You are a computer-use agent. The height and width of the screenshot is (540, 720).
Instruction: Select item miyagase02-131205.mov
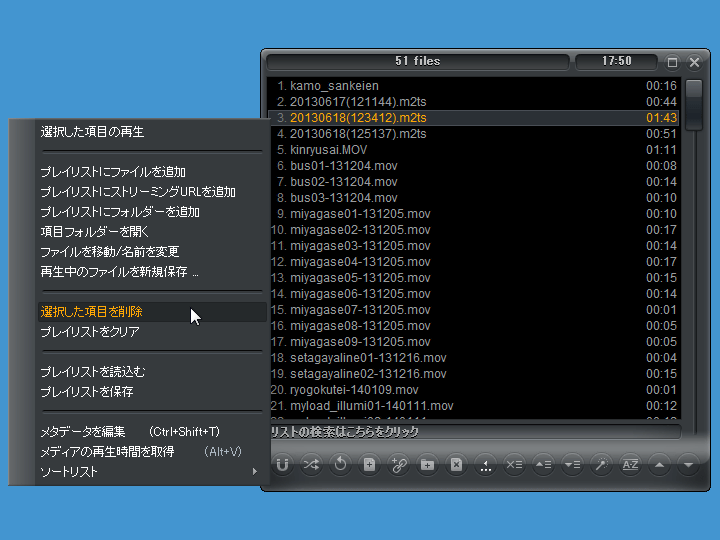coord(474,230)
